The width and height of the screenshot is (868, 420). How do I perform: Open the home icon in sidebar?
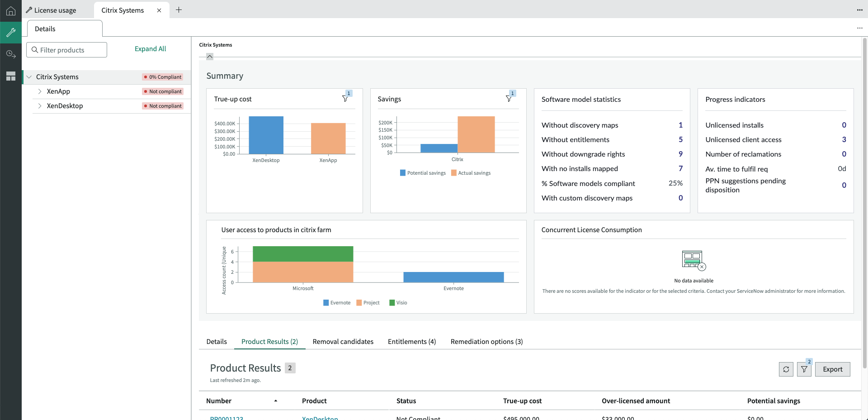pos(11,11)
